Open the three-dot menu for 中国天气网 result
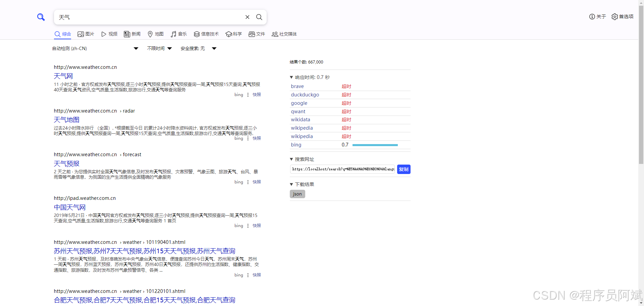 248,226
